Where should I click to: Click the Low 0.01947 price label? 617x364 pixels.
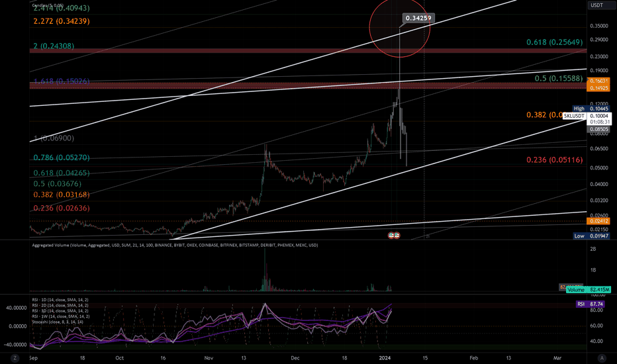coord(591,236)
